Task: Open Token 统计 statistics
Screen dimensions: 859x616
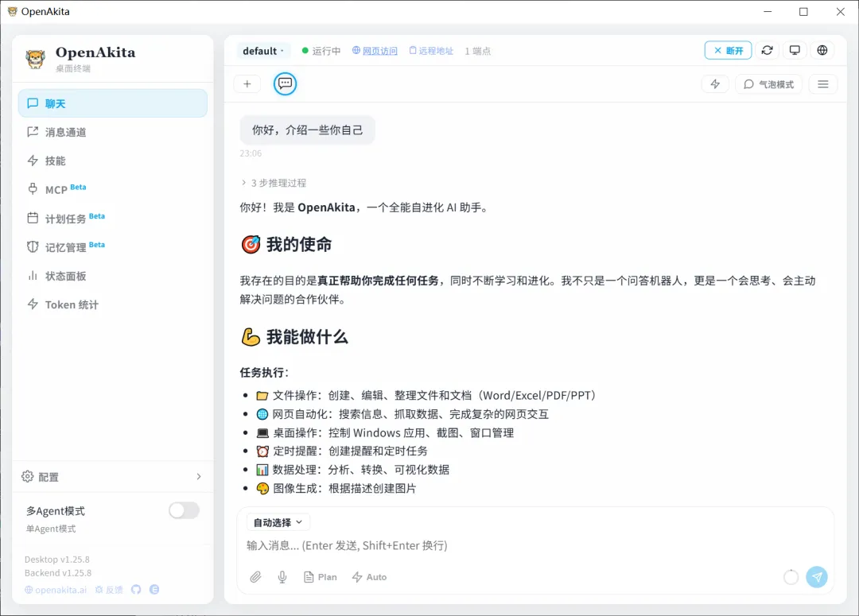Action: [113, 304]
